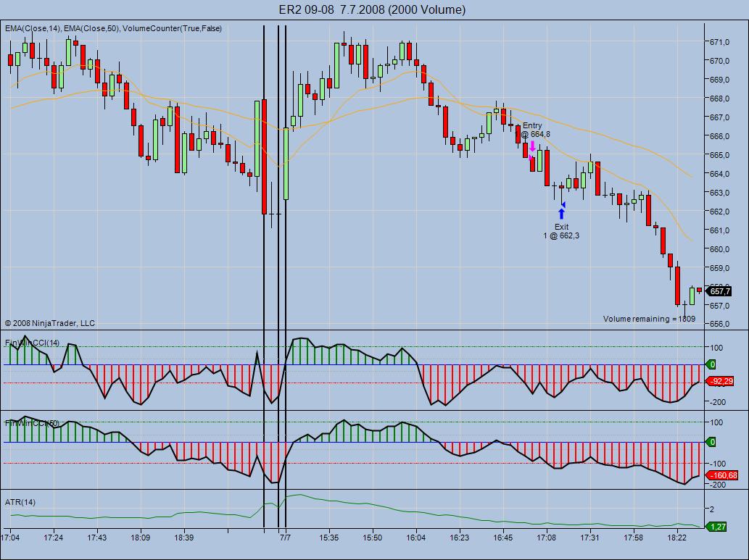Click the ATR(14) panel label

(x=20, y=502)
